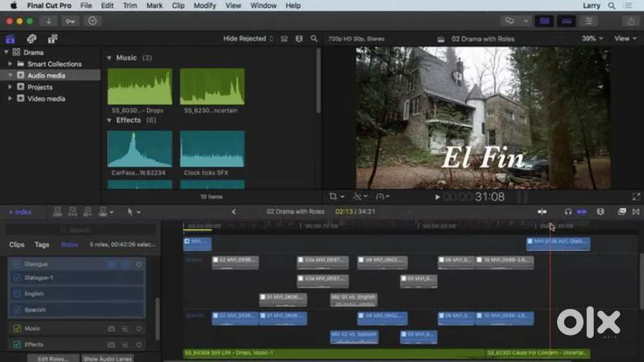Open the Hide Rejected filter dropdown
This screenshot has height=362, width=644.
pos(248,39)
